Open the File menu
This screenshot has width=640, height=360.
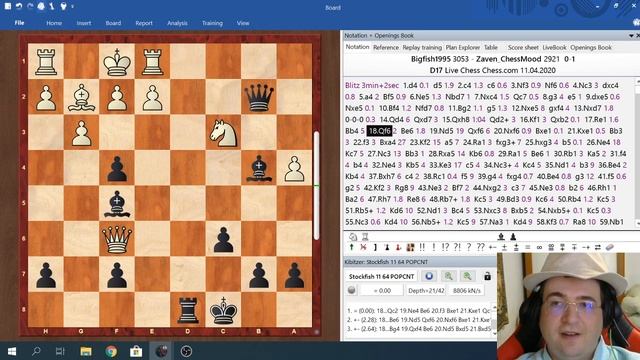click(19, 23)
